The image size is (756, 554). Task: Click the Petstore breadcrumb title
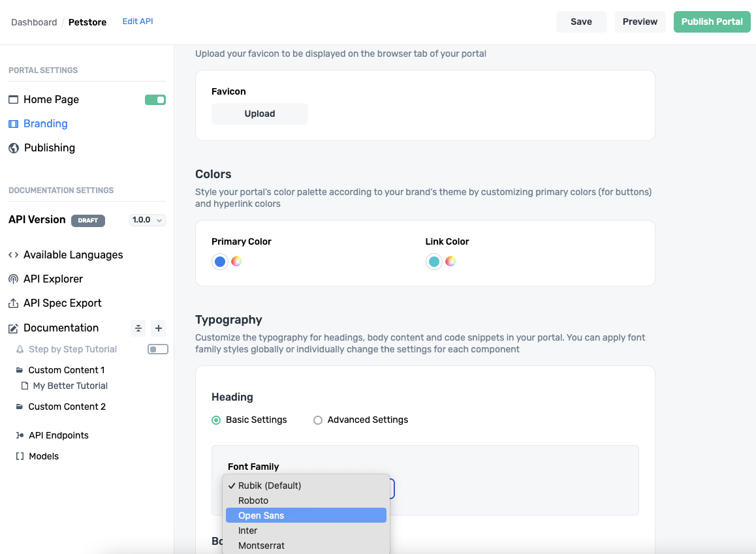point(87,22)
